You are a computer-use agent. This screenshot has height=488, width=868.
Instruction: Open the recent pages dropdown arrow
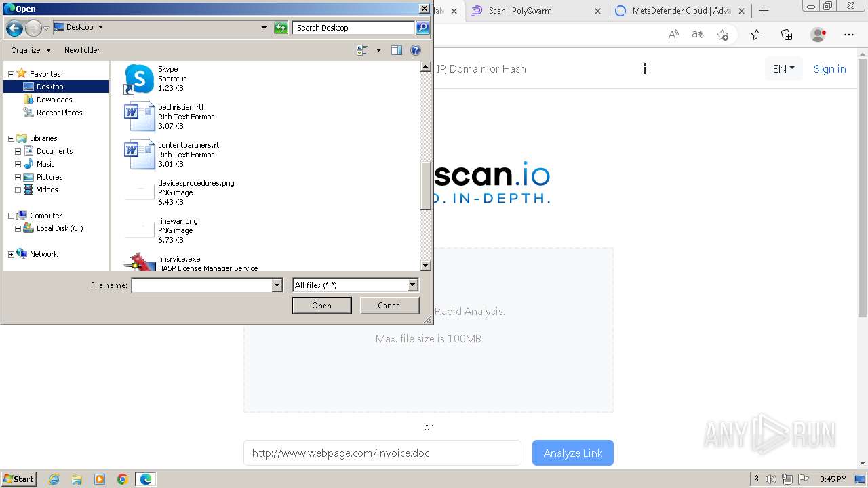(46, 28)
